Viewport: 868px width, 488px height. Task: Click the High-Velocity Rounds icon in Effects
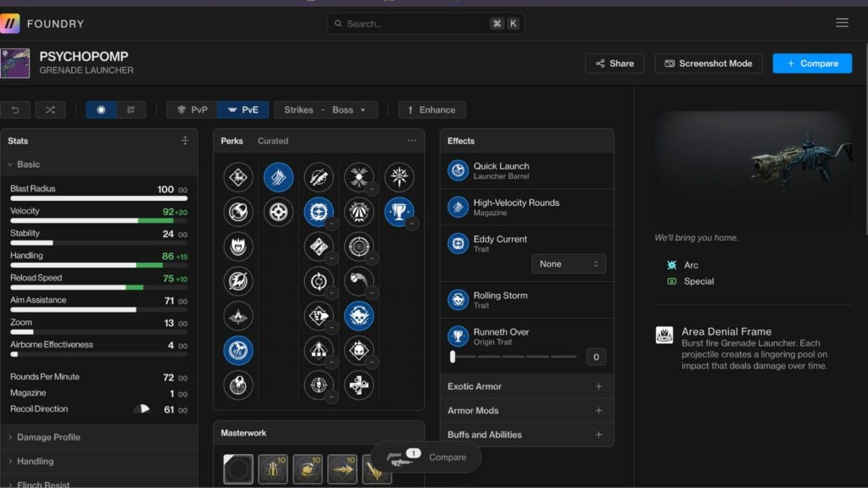458,207
